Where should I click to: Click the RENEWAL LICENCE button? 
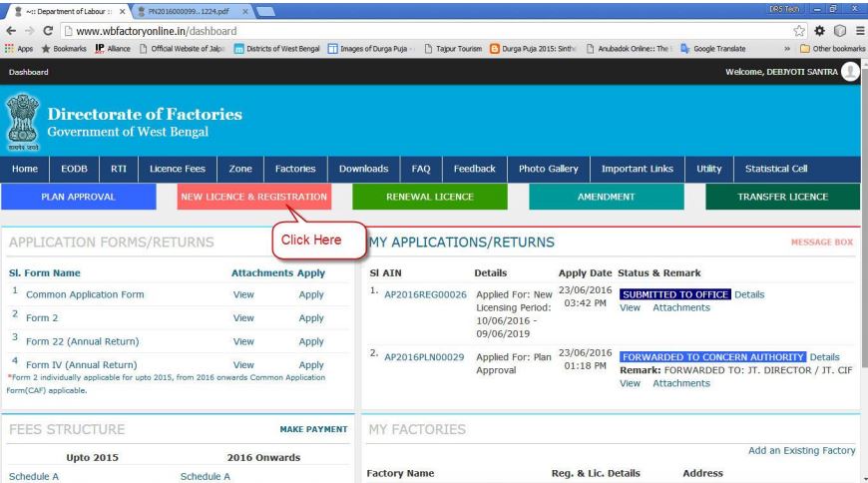click(430, 197)
